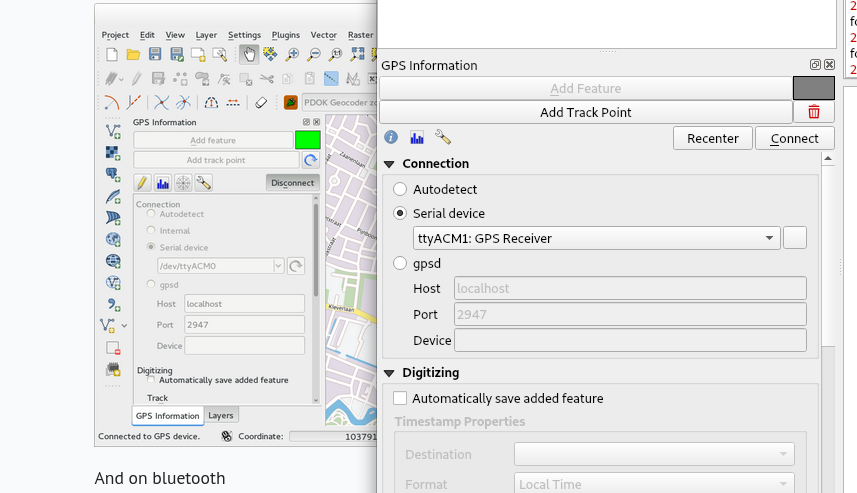Click Zoom Full extent icon

[x=357, y=54]
